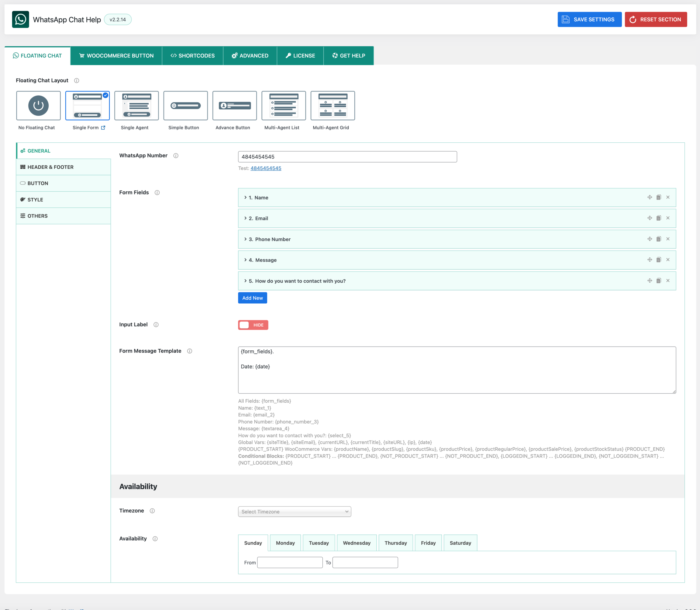Click the Reset Section button

656,19
